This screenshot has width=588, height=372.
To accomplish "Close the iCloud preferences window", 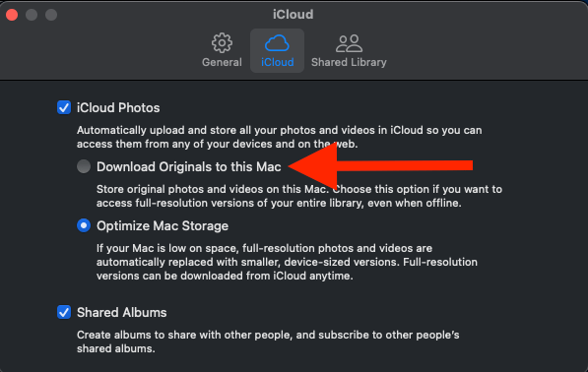I will (x=12, y=15).
